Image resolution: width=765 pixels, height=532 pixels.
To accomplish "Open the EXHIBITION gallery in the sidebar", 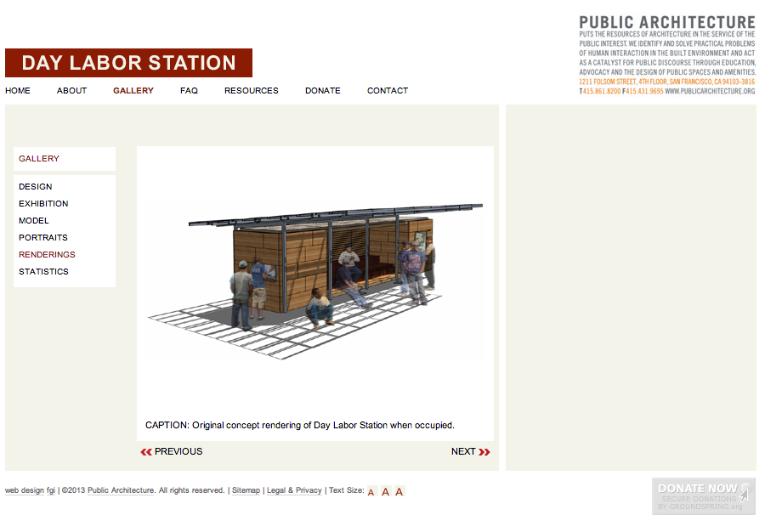I will pyautogui.click(x=43, y=204).
